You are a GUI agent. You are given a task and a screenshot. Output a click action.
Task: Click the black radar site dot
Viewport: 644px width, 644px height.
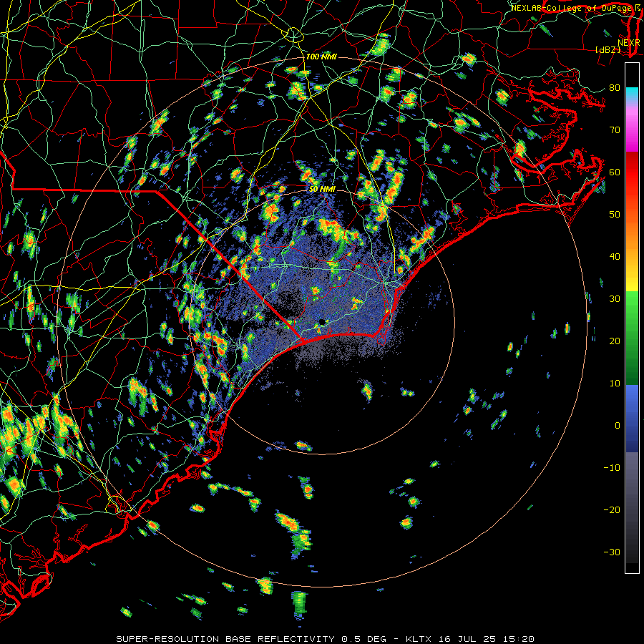pyautogui.click(x=322, y=321)
